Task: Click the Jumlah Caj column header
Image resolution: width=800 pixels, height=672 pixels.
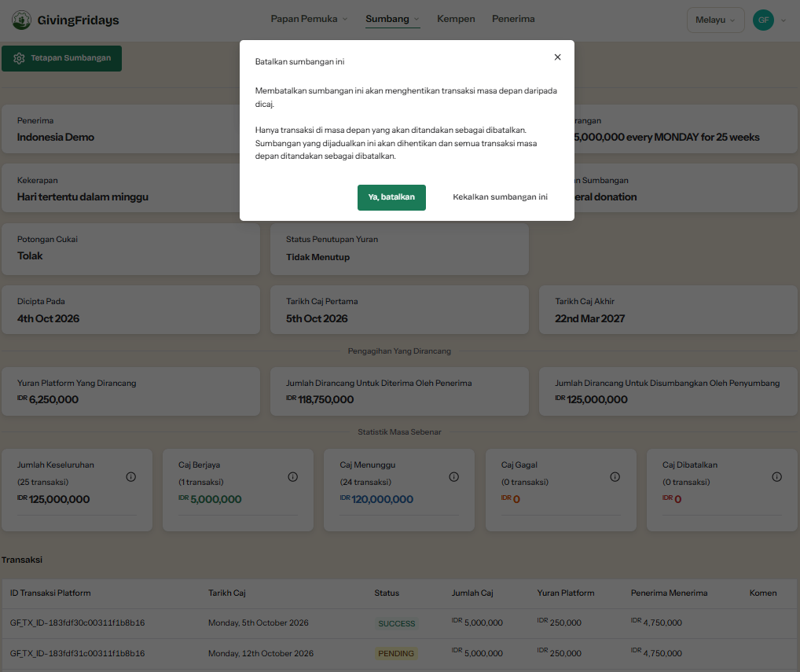Action: [472, 593]
